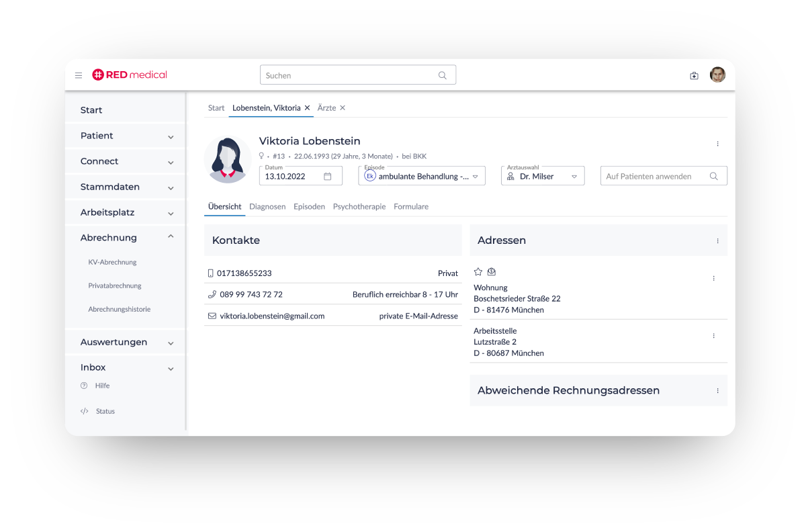The height and width of the screenshot is (532, 806).
Task: Click the gender symbol under patient name
Action: click(261, 156)
